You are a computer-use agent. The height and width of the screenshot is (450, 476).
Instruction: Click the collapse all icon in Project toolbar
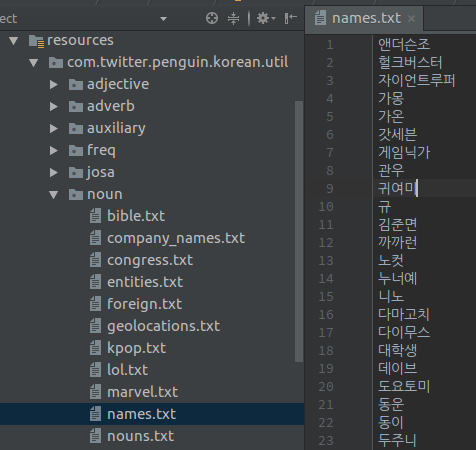[233, 18]
